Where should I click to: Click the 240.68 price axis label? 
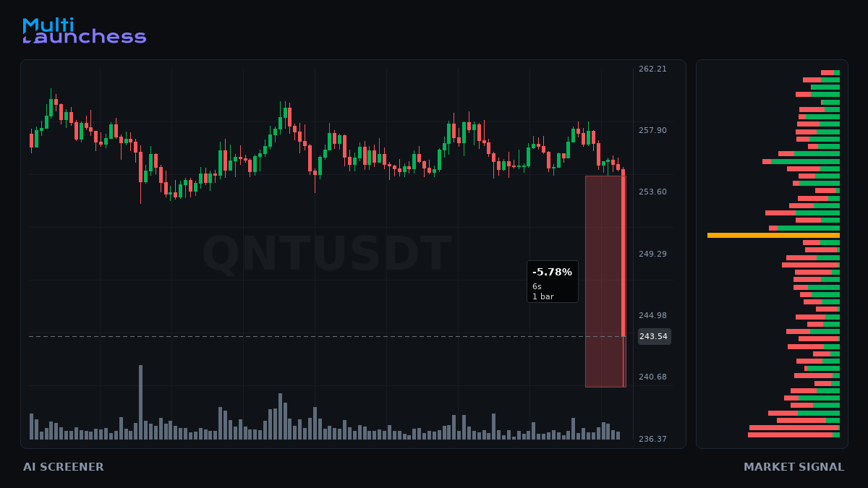click(652, 377)
